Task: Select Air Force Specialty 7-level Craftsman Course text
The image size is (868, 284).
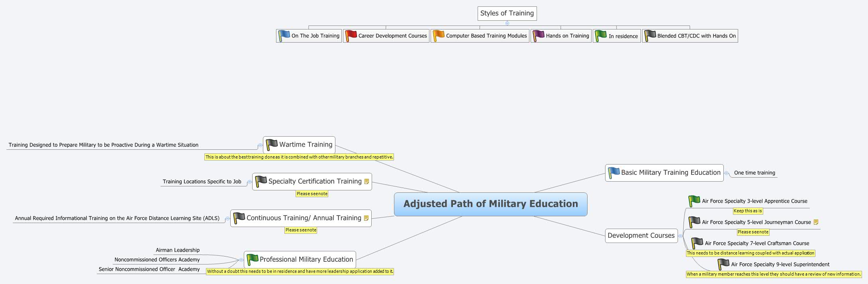Action: coord(757,243)
